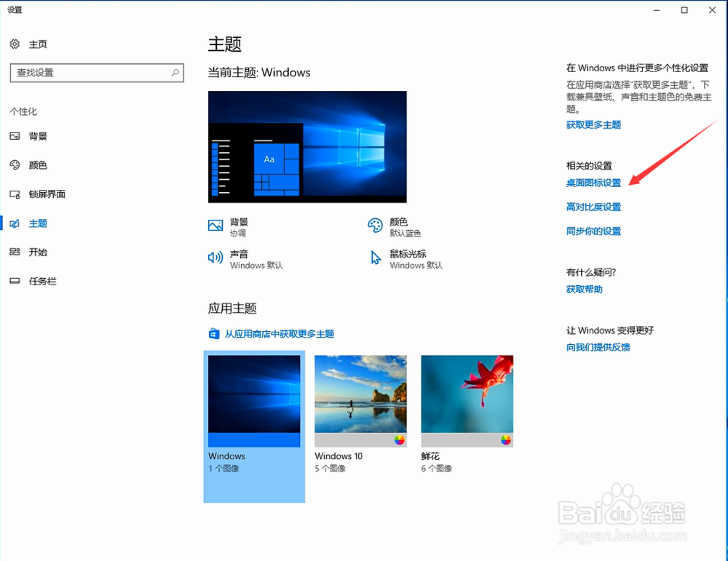Open the 背景 sidebar page
The image size is (728, 561).
(38, 136)
